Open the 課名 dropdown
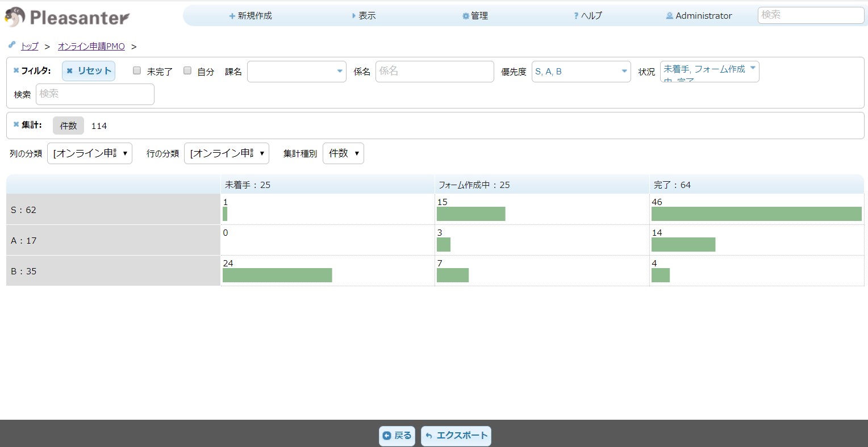 click(297, 72)
